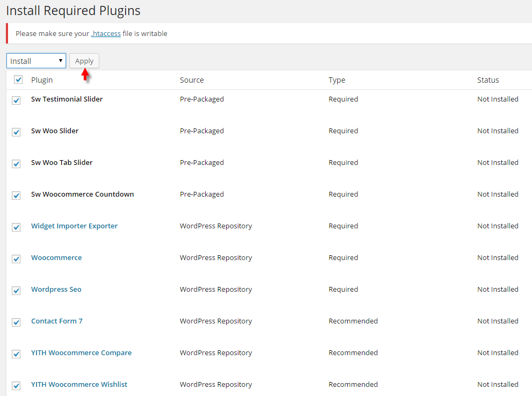Toggle Widget Importer Exporter checkbox
The image size is (532, 396).
[16, 227]
